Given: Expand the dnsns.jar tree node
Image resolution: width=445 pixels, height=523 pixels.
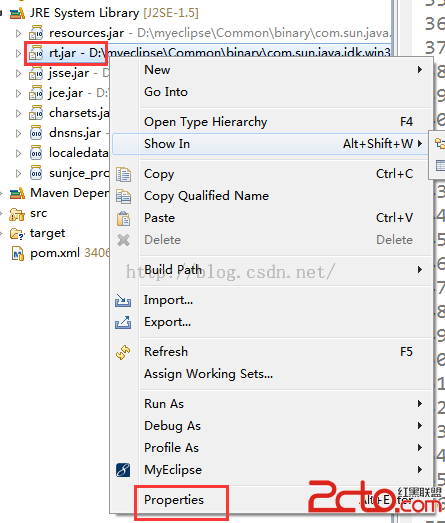Looking at the screenshot, I should point(19,133).
